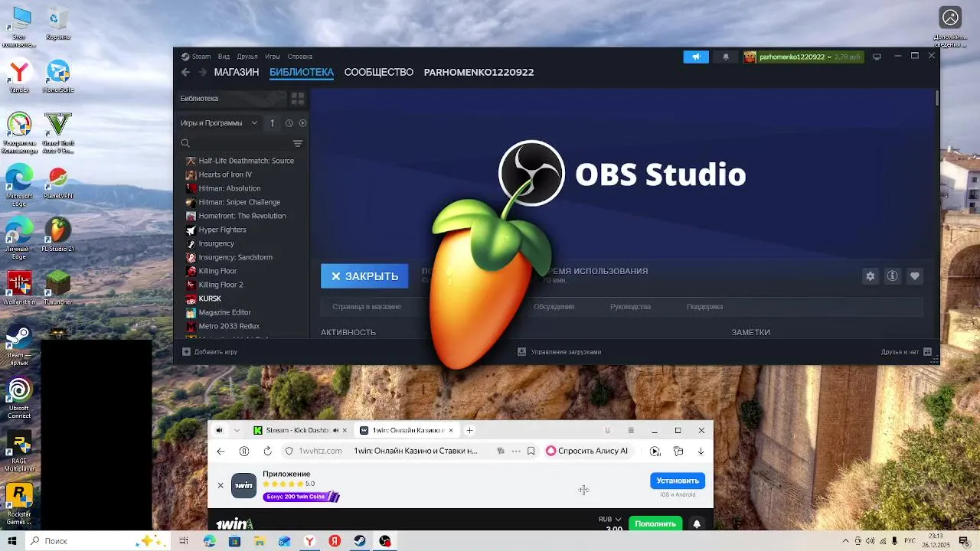Screen dimensions: 980x551
Task: Sort library ascending with the up arrow
Action: (x=272, y=122)
